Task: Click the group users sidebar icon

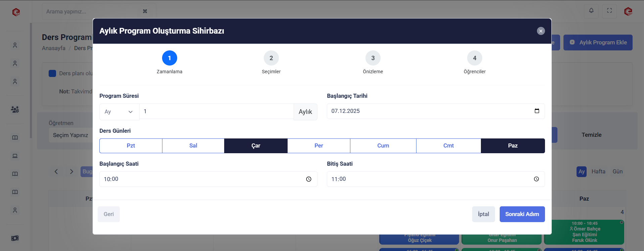Action: pyautogui.click(x=15, y=110)
